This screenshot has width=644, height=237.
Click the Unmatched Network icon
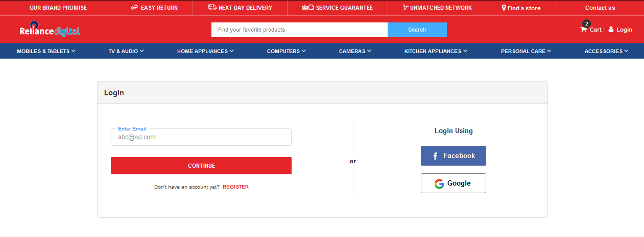[x=406, y=8]
